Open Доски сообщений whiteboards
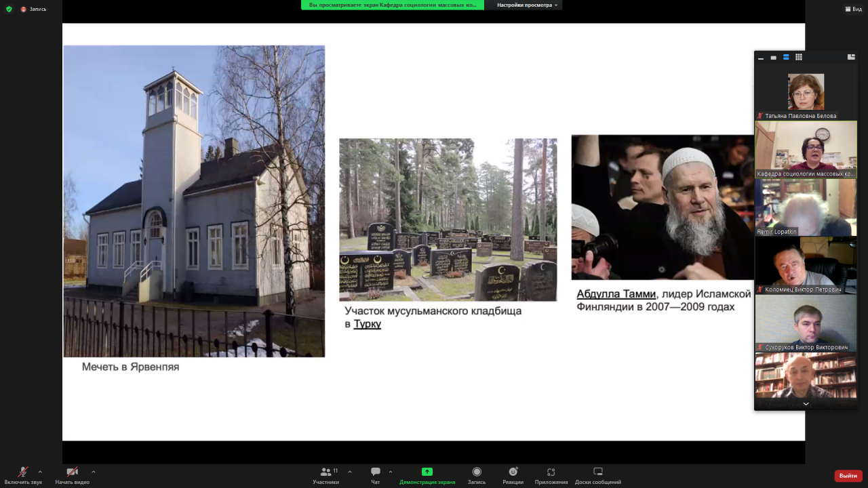This screenshot has width=868, height=488. pos(597,476)
